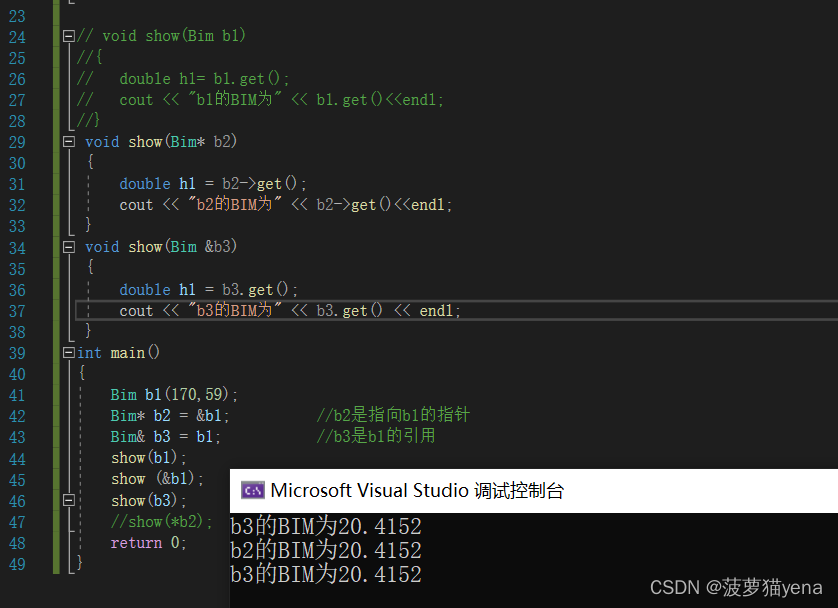This screenshot has height=608, width=838.
Task: Click the Microsoft Visual Studio console title
Action: (x=417, y=490)
